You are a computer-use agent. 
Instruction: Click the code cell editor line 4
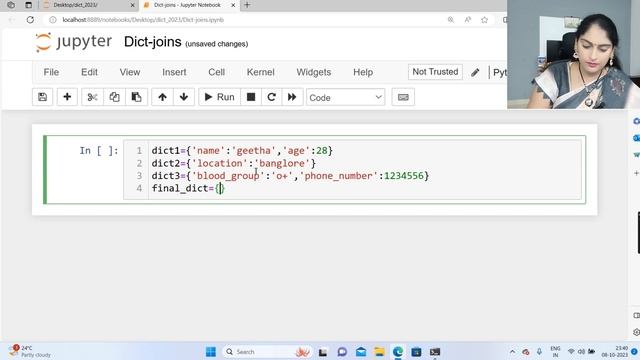[365, 188]
